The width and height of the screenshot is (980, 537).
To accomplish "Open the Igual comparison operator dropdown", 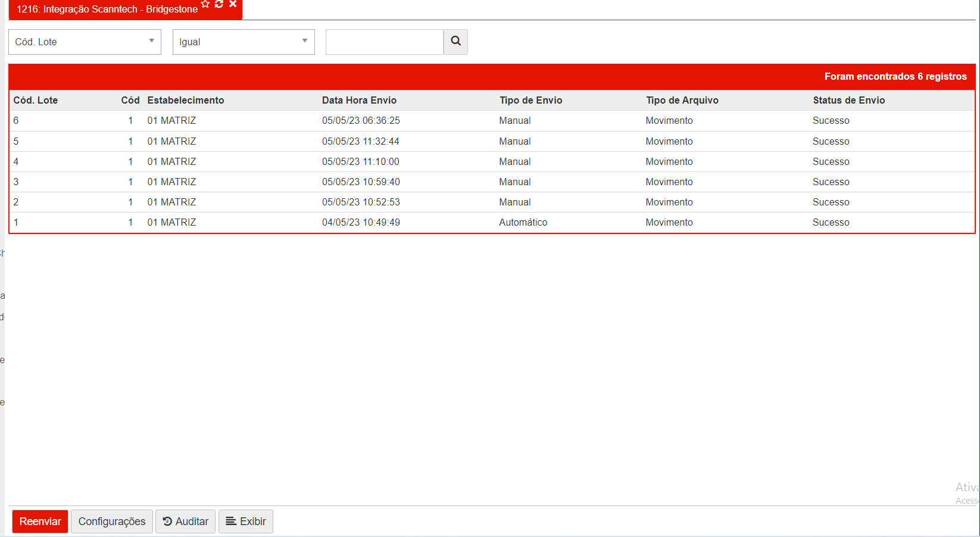I will (x=244, y=42).
